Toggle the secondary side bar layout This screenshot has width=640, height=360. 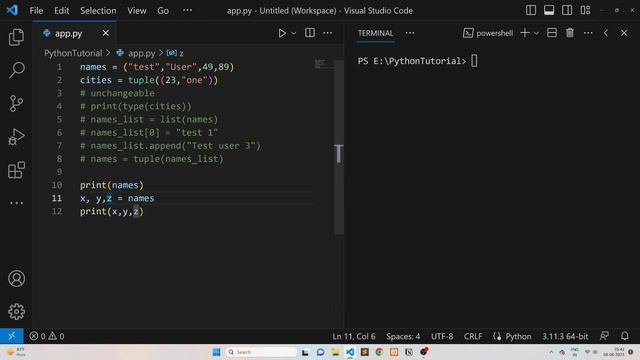[567, 10]
